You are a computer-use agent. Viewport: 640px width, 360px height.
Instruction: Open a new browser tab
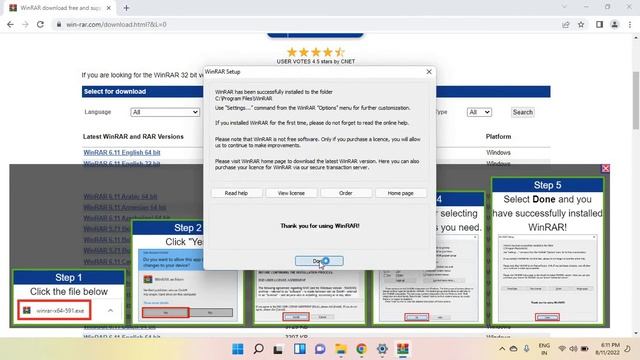coord(126,8)
